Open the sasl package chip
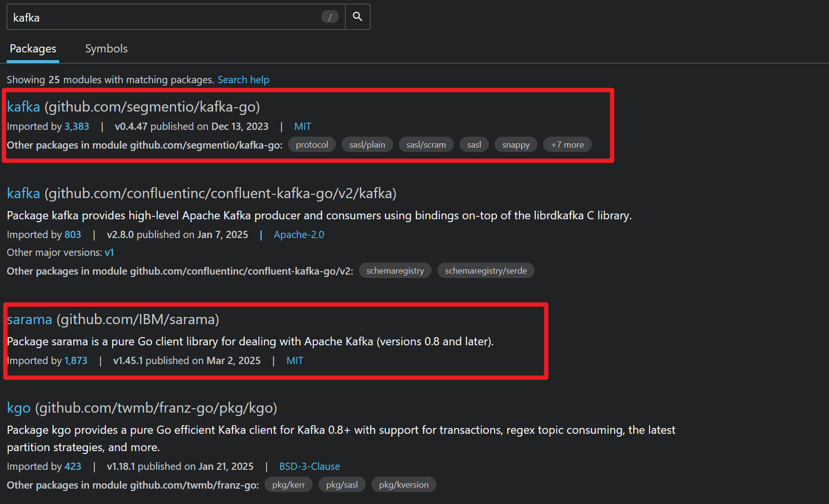 [474, 145]
